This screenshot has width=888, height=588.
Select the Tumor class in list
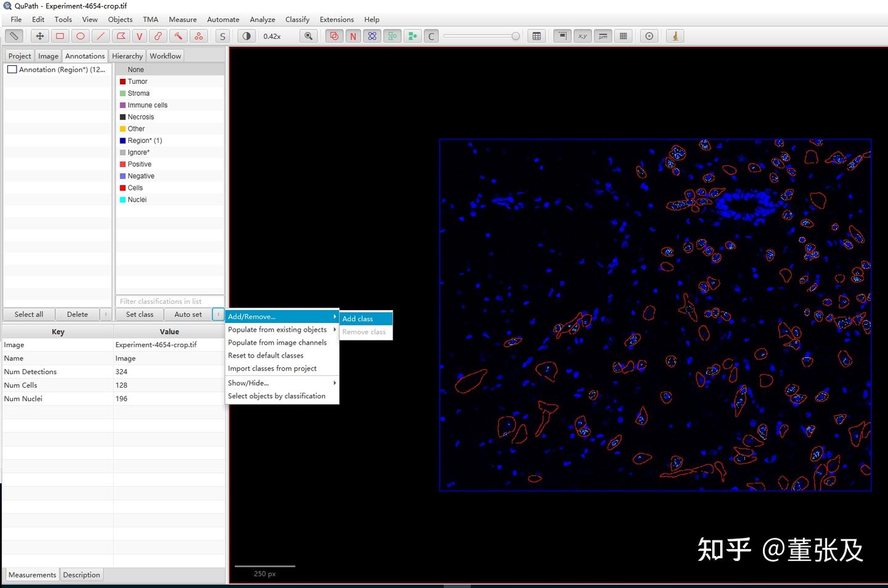(x=138, y=81)
